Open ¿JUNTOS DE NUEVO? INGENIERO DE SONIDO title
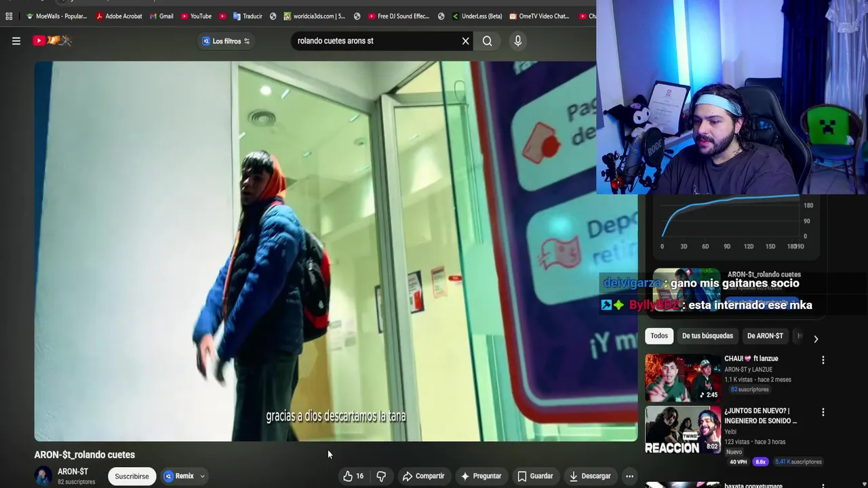This screenshot has height=488, width=868. point(760,415)
